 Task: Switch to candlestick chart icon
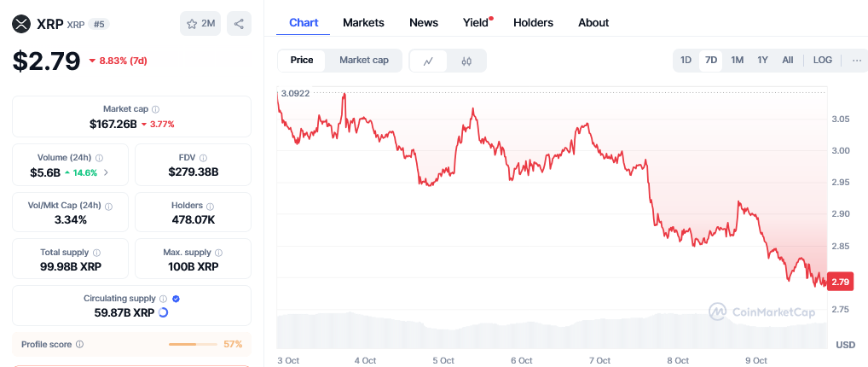click(466, 61)
